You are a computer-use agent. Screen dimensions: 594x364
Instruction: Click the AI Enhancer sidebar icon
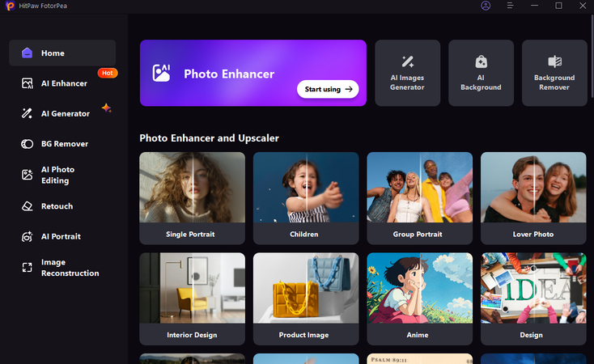[x=28, y=83]
